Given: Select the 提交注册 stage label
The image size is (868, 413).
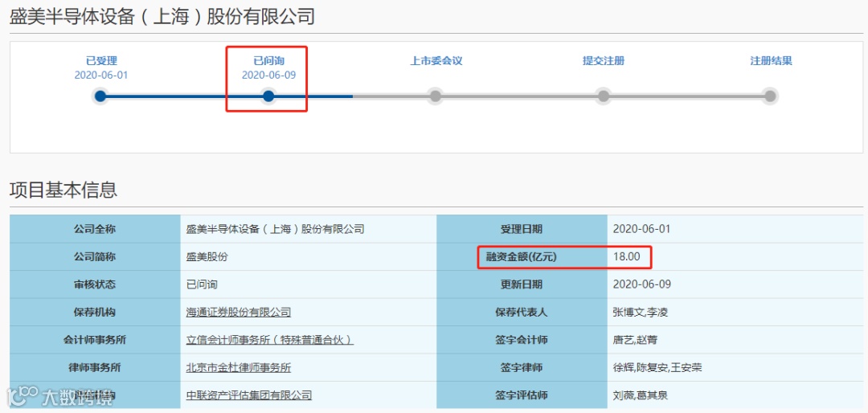Looking at the screenshot, I should point(604,61).
